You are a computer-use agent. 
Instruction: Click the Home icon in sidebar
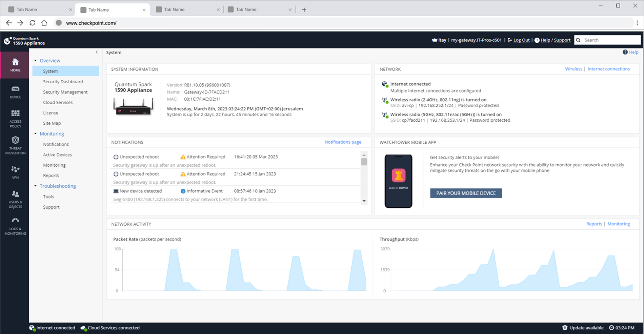[15, 62]
